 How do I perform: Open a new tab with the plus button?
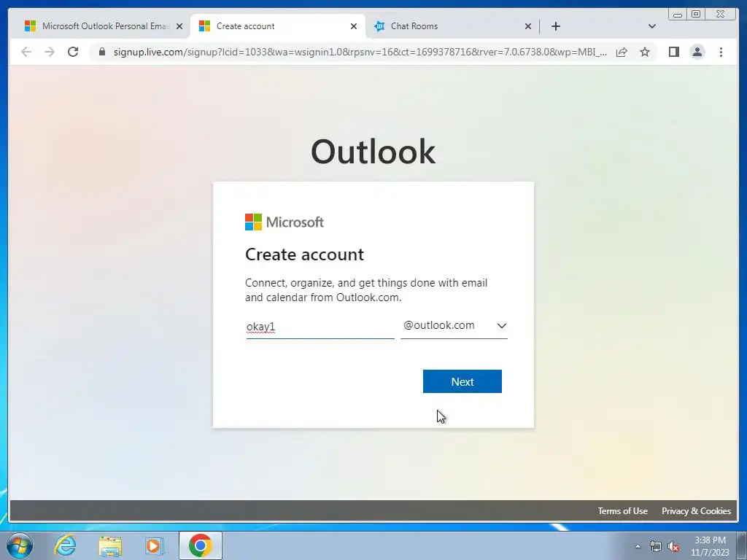(555, 26)
